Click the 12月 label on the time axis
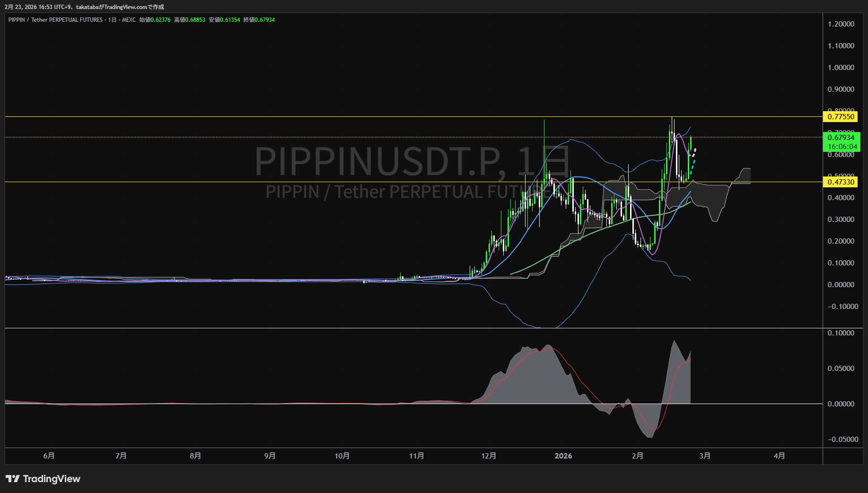The height and width of the screenshot is (493, 868). [x=489, y=456]
